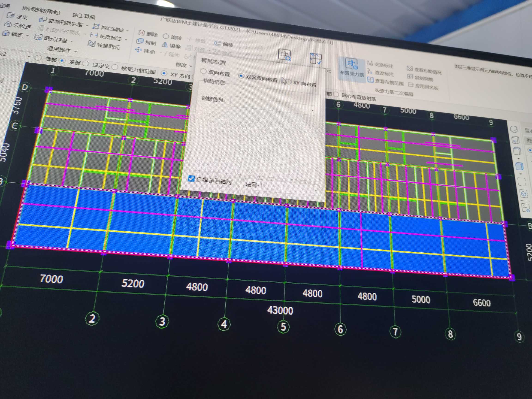Select the 单板 radio option

[x=38, y=58]
